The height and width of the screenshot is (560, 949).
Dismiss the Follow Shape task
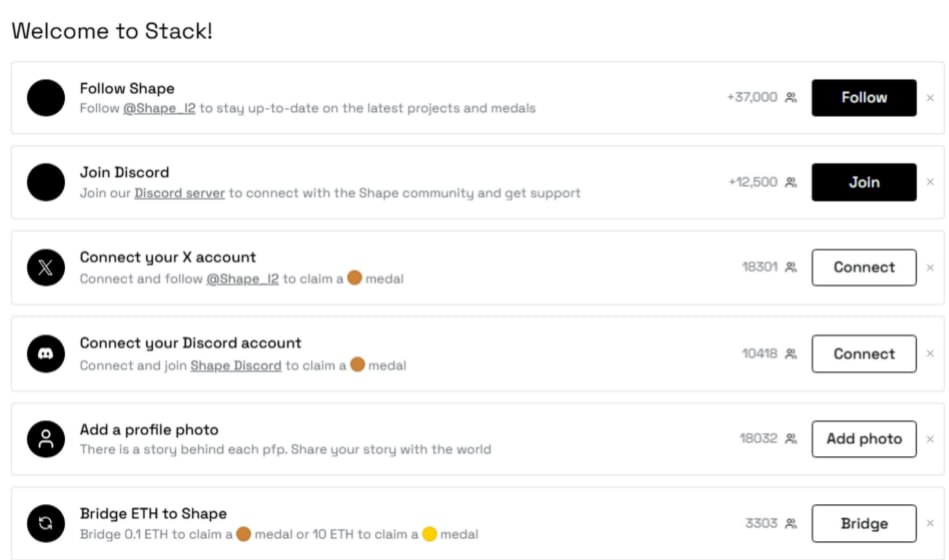[x=930, y=97]
